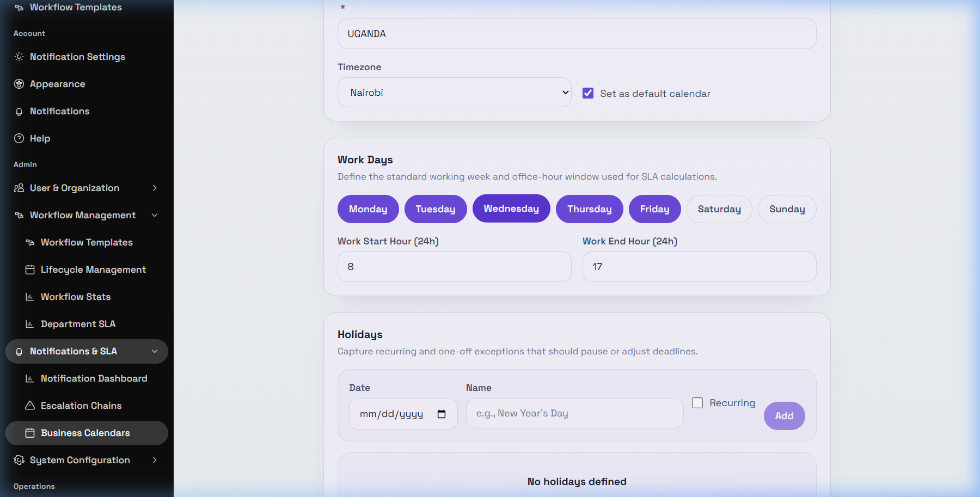Collapse Notifications & SLA chevron

(155, 352)
